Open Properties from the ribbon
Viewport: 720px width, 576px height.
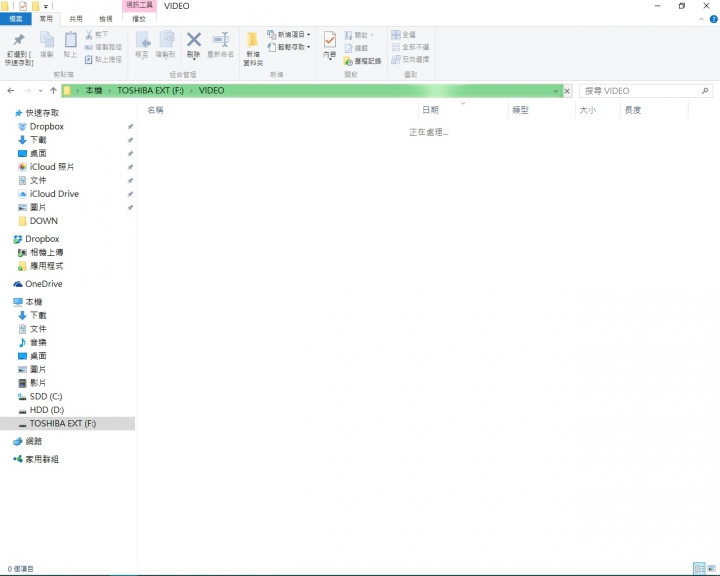click(329, 45)
